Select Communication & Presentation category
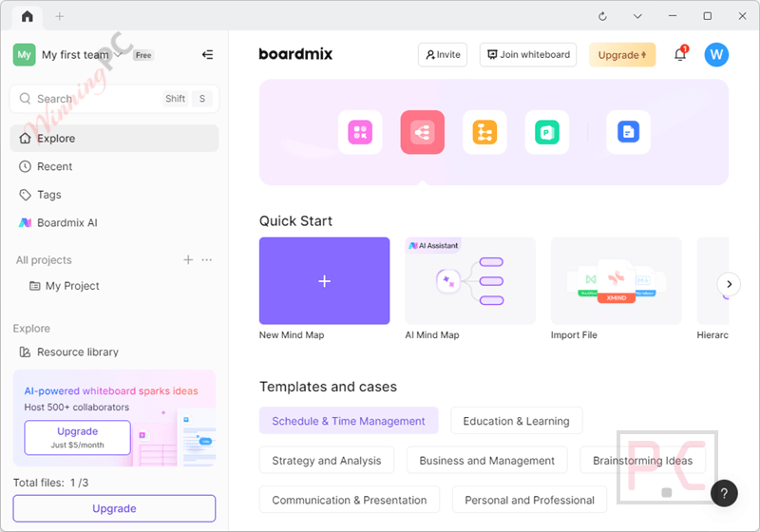 [350, 500]
